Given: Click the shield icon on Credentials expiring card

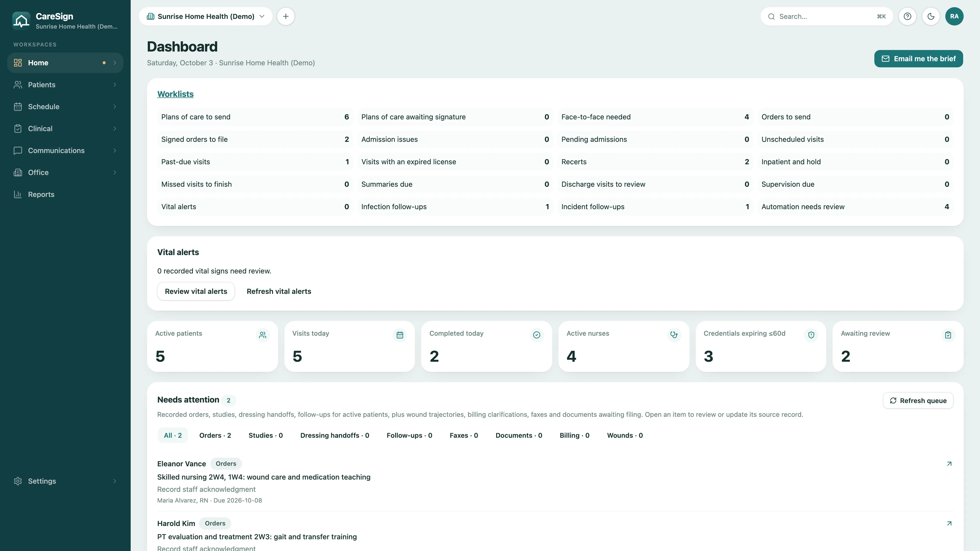Looking at the screenshot, I should 811,335.
